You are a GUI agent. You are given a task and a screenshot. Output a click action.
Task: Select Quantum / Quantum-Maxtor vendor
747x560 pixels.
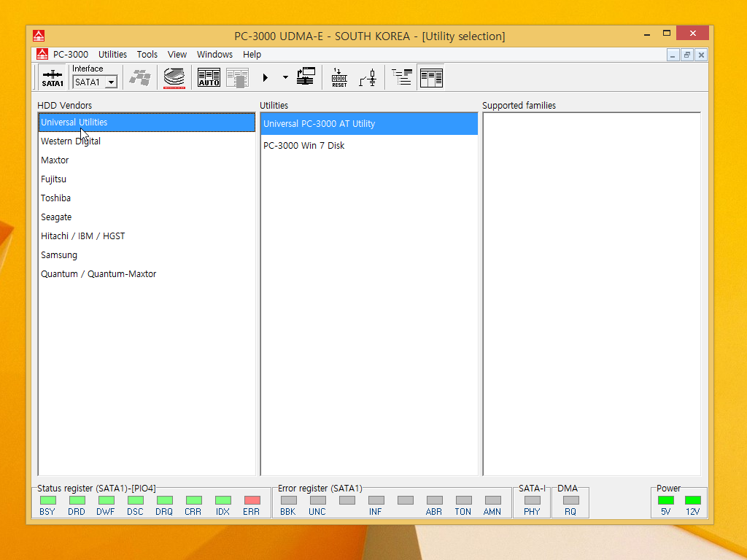coord(147,274)
